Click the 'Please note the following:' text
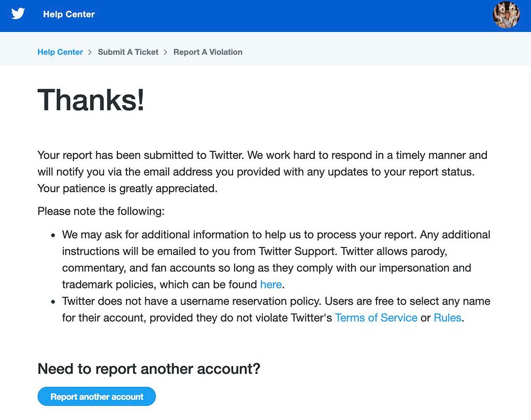 click(101, 211)
